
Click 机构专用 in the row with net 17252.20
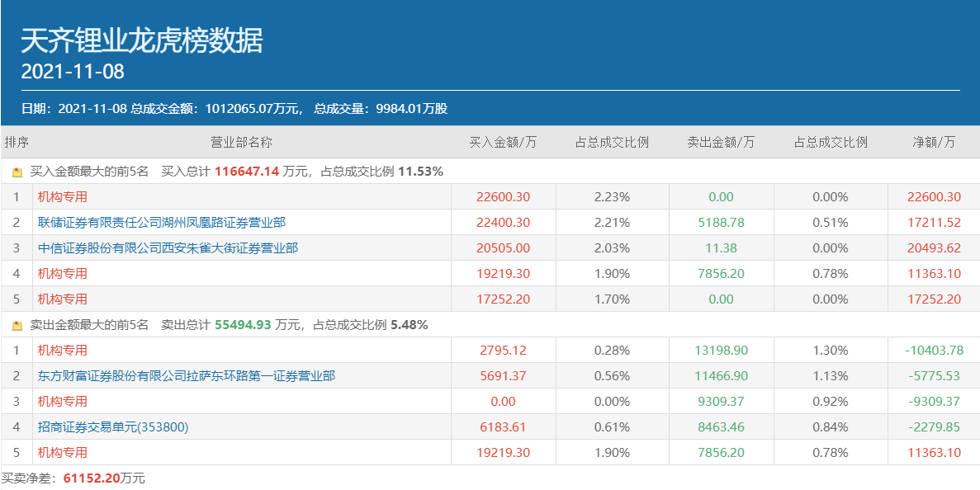[x=63, y=299]
